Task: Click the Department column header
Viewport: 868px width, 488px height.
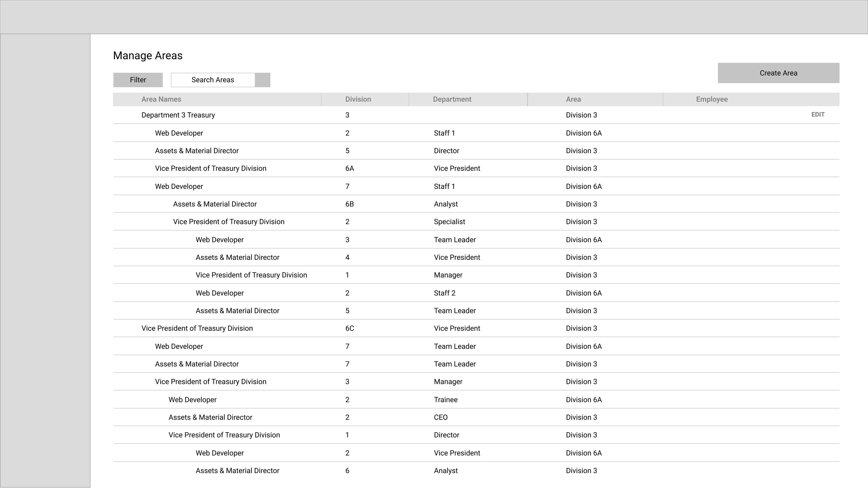Action: pos(452,99)
